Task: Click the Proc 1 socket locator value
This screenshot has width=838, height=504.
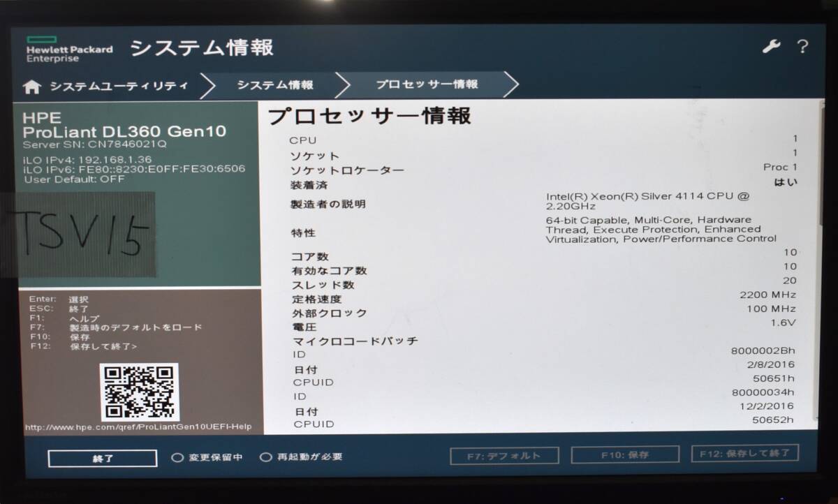Action: pos(780,167)
